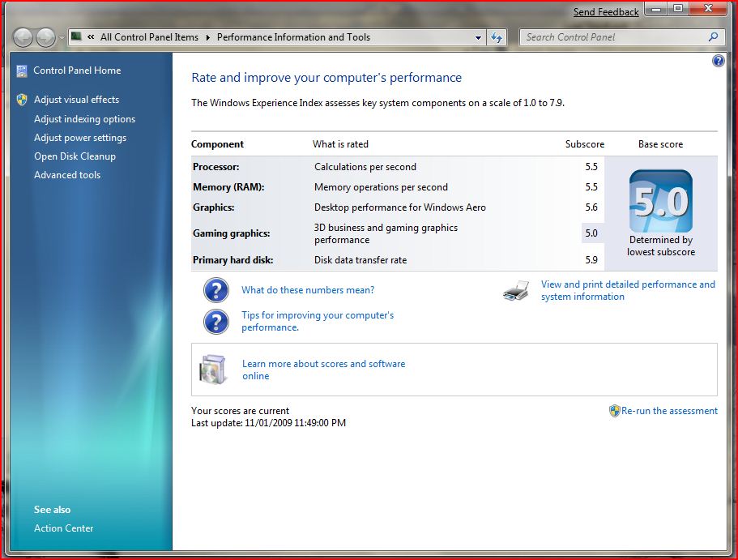Click the magnifier search icon
This screenshot has width=738, height=560.
(x=714, y=36)
